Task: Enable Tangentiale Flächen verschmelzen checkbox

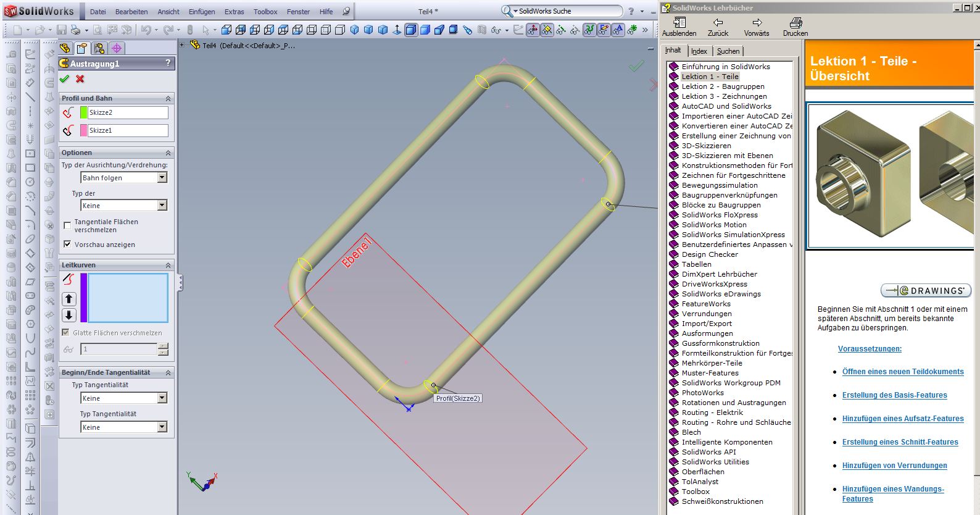Action: tap(67, 225)
